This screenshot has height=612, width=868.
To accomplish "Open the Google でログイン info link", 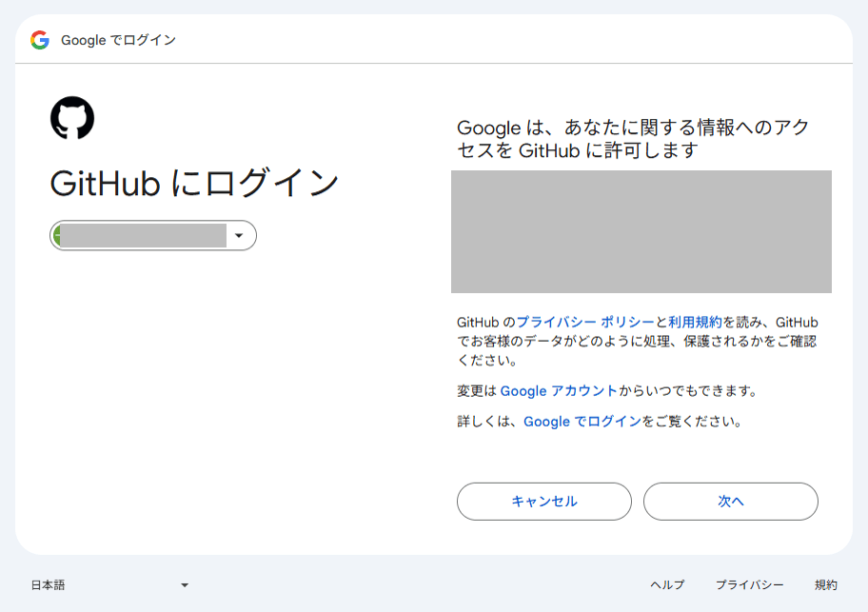I will 582,422.
